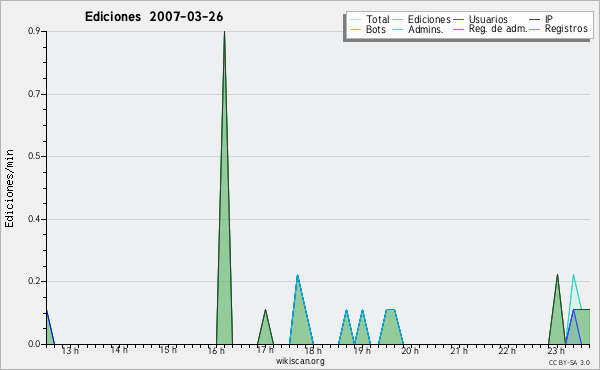600x370 pixels.
Task: Click the '17 h' x-axis label
Action: pyautogui.click(x=265, y=350)
